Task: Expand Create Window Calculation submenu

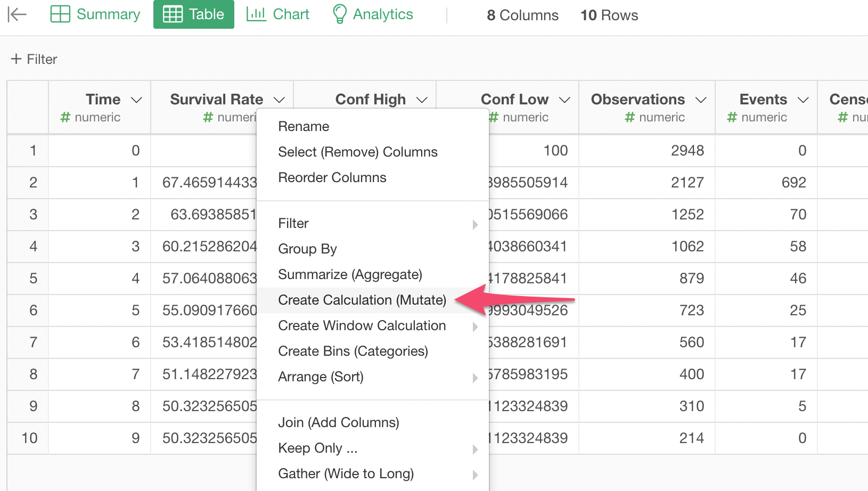Action: (475, 326)
